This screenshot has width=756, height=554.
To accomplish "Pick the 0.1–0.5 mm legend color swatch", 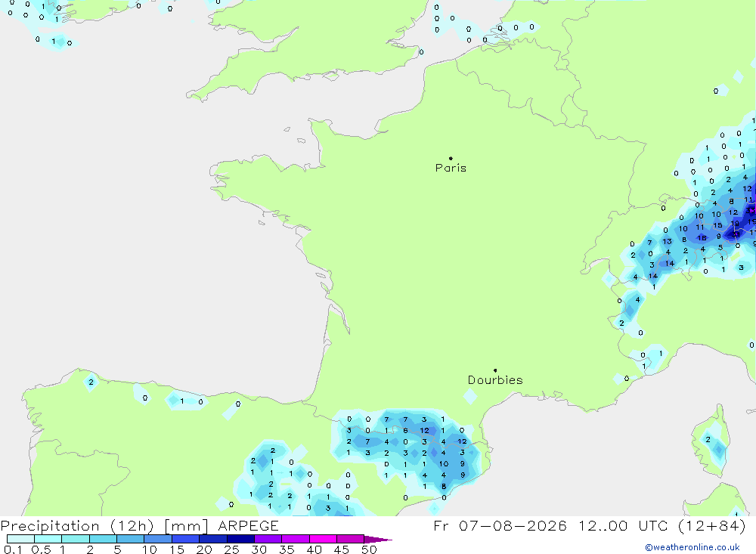I will click(x=20, y=539).
